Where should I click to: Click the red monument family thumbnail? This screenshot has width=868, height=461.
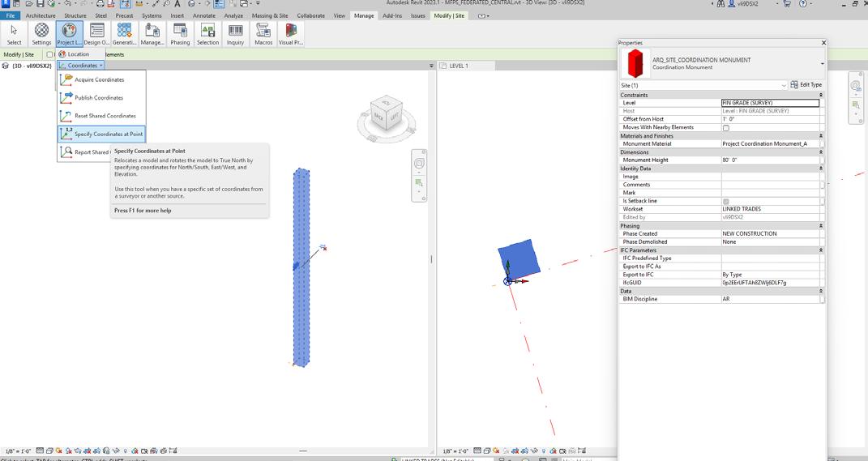(x=635, y=63)
